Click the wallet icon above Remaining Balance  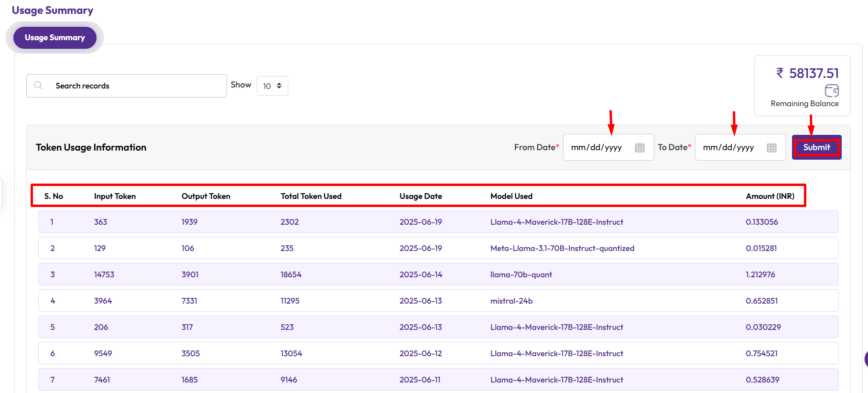(x=832, y=90)
